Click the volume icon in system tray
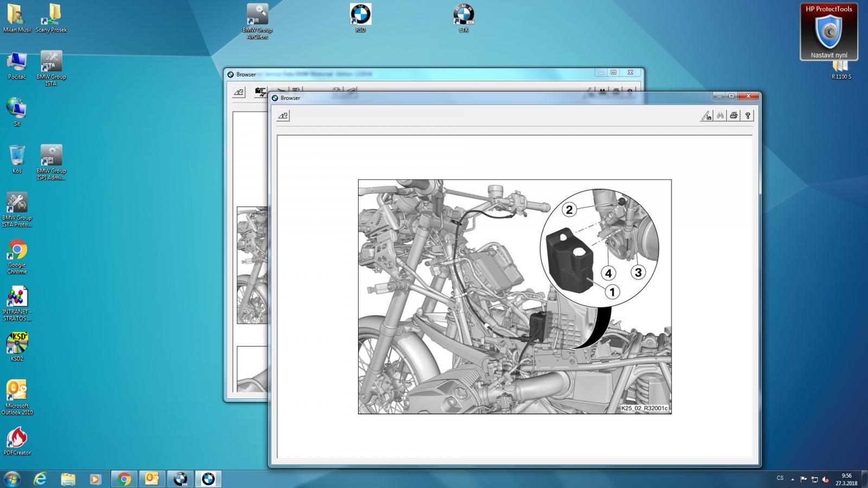Image resolution: width=868 pixels, height=488 pixels. click(826, 479)
